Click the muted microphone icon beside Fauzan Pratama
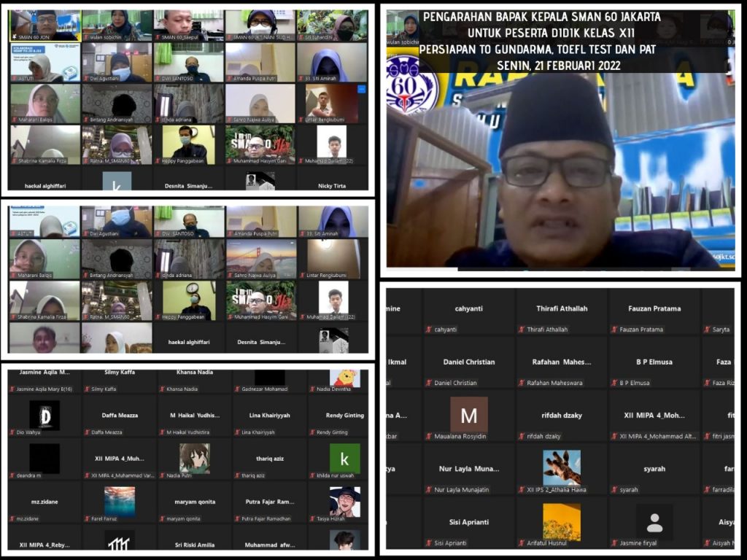 click(x=614, y=330)
